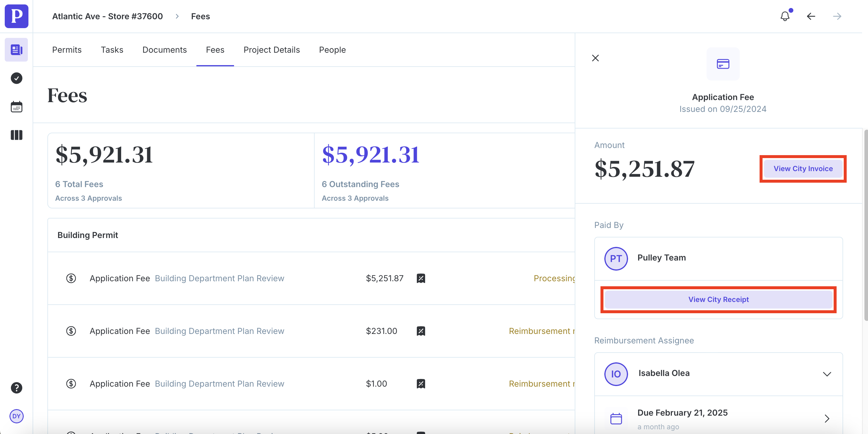Open the help question mark icon
This screenshot has width=868, height=434.
tap(16, 388)
